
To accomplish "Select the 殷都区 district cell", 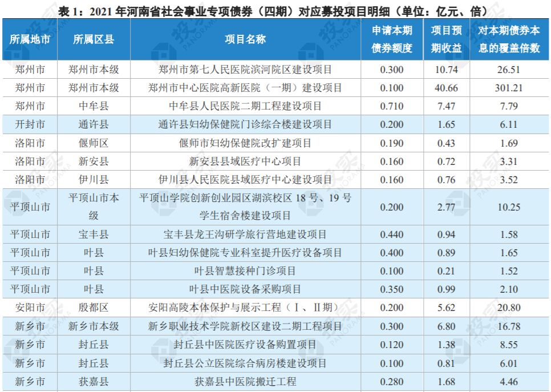I will coord(94,308).
